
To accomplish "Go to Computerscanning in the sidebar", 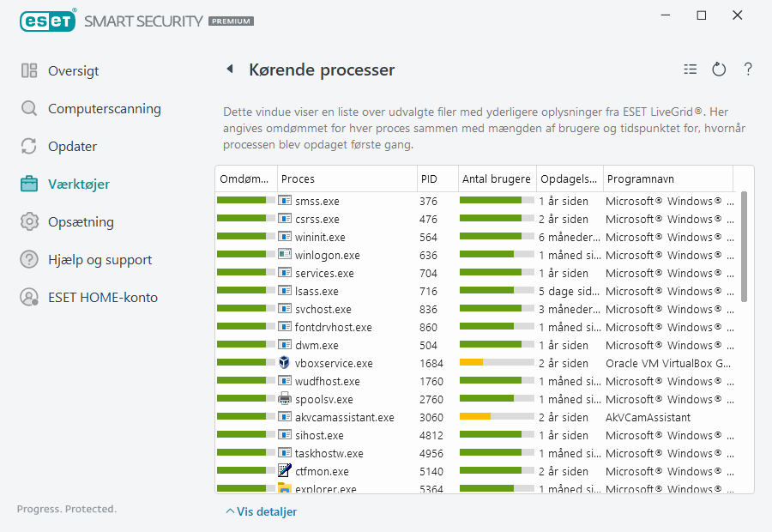I will tap(104, 109).
